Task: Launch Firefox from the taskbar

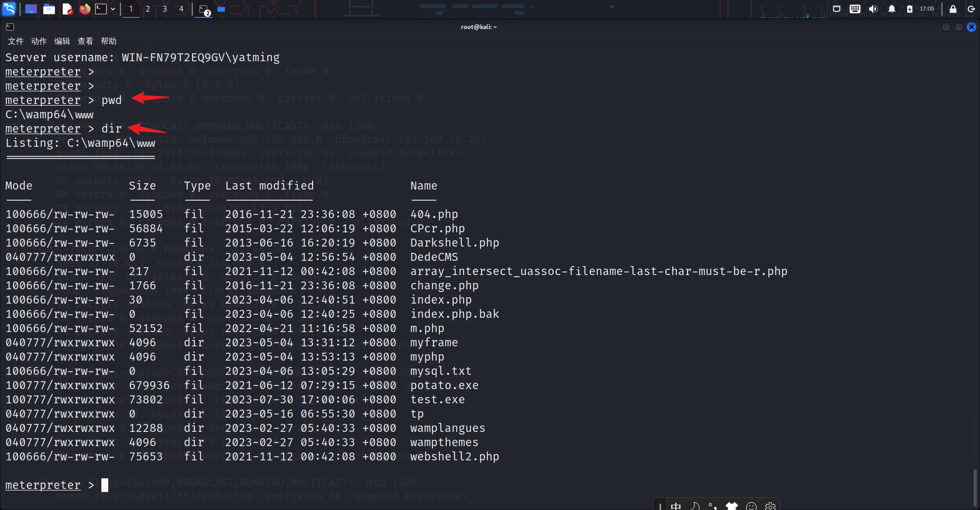Action: pos(84,8)
